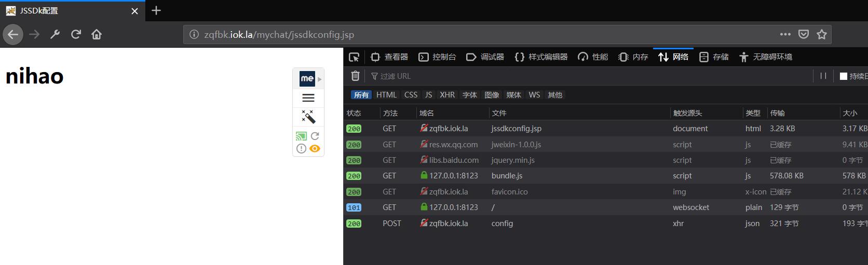Switch to the 控制台 console tab
Image resolution: width=868 pixels, height=265 pixels.
(437, 57)
